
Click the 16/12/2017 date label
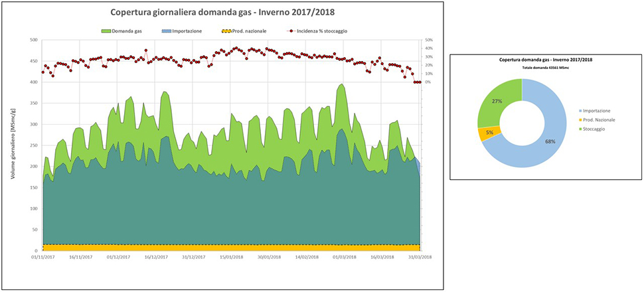point(156,257)
